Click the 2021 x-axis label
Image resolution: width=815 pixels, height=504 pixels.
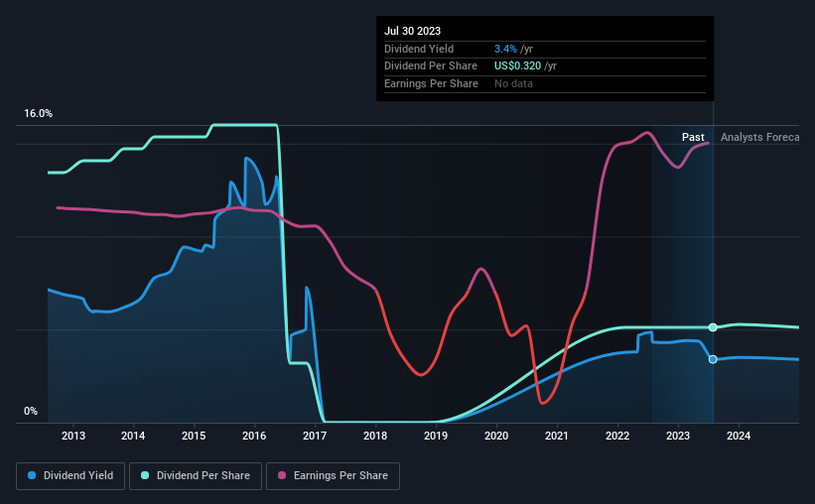(x=557, y=436)
